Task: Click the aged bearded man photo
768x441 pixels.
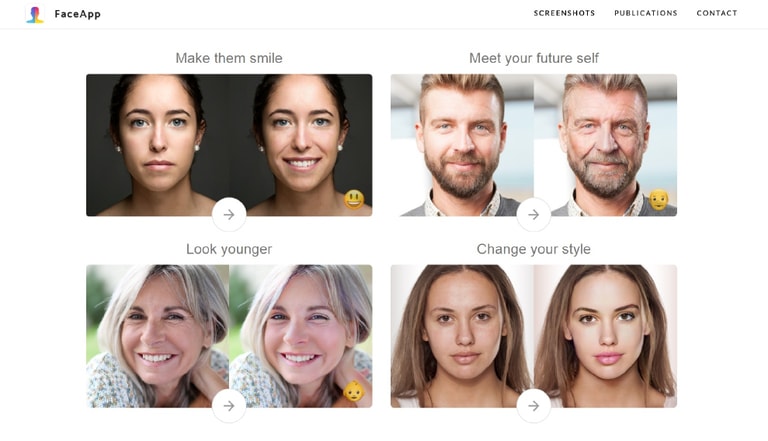Action: point(605,145)
